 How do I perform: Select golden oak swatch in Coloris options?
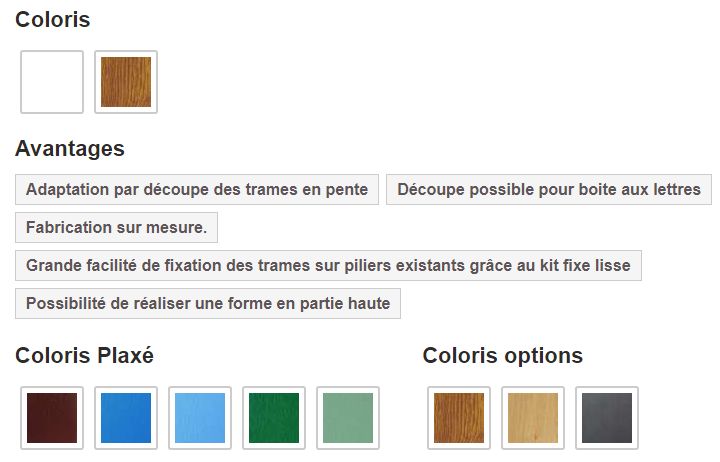[x=459, y=418]
